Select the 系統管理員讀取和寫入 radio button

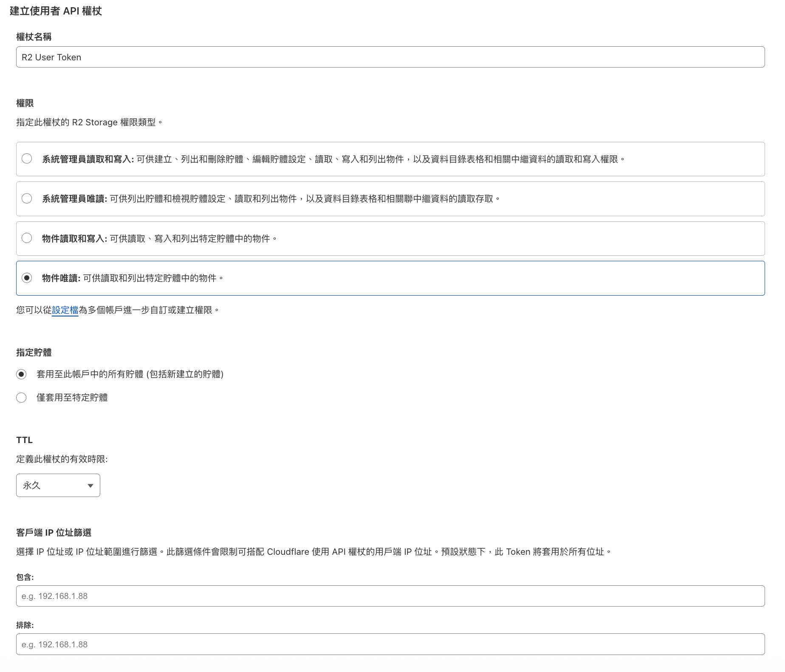(x=27, y=159)
